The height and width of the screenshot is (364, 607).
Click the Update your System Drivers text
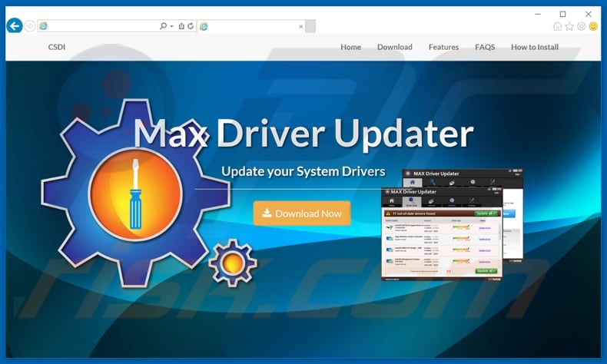[303, 171]
